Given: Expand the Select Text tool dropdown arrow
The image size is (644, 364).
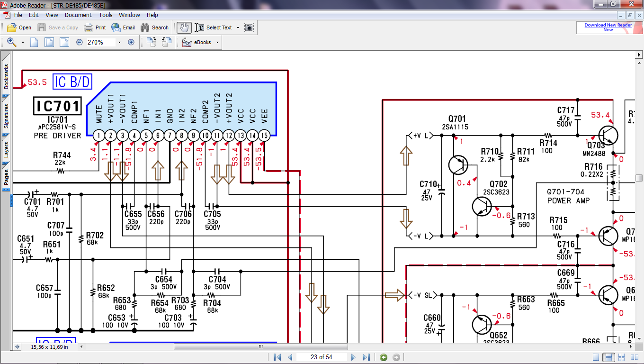Looking at the screenshot, I should [238, 27].
